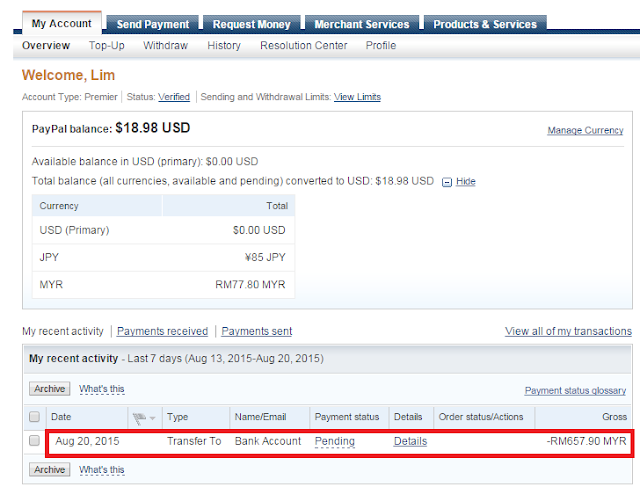Viewport: 640px width, 487px height.
Task: Open Details for the bank transfer
Action: tap(410, 441)
